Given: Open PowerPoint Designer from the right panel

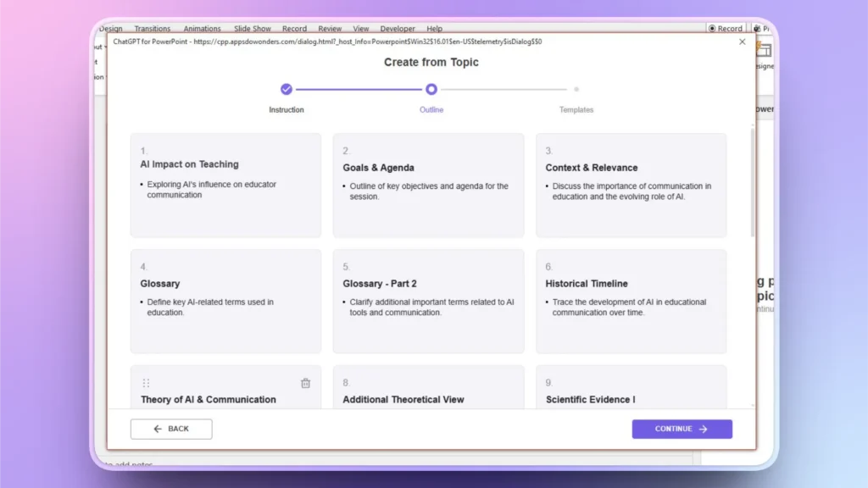Looking at the screenshot, I should click(764, 51).
